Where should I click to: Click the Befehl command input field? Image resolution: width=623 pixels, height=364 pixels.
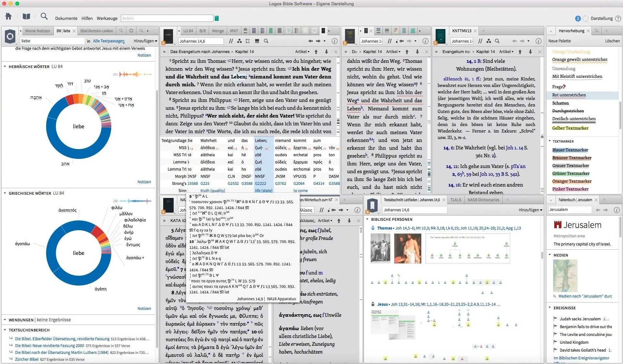(x=167, y=19)
